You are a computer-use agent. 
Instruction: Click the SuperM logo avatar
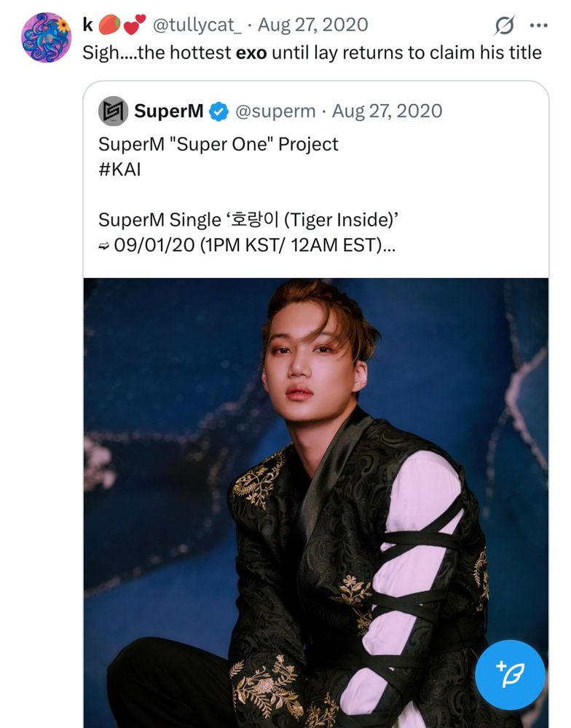coord(113,111)
